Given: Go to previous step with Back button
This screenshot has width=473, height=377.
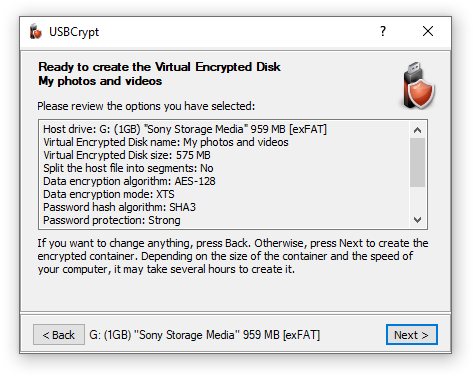Looking at the screenshot, I should click(x=59, y=335).
